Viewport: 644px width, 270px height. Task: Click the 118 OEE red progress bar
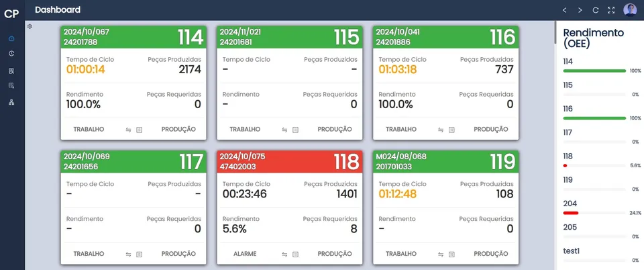565,166
